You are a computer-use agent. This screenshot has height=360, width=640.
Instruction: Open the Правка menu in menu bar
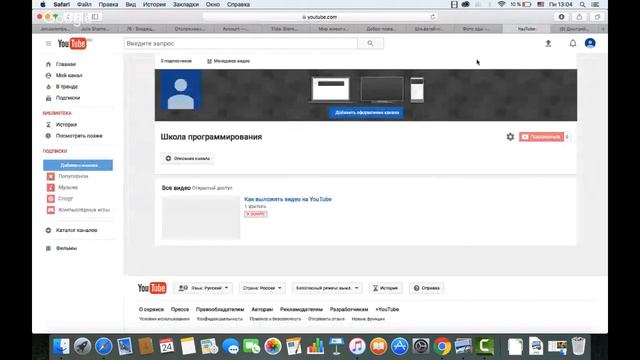tap(108, 4)
